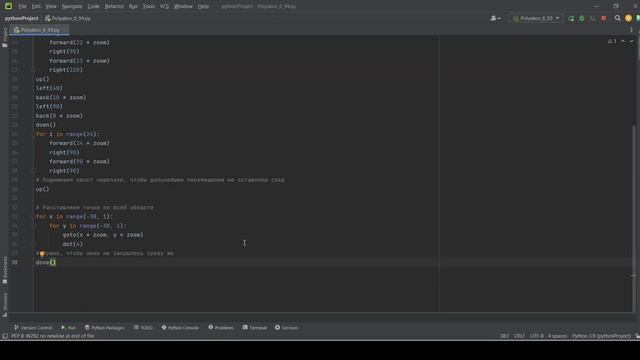Click the cursor position indicator in status bar
640x360 pixels.
click(504, 336)
